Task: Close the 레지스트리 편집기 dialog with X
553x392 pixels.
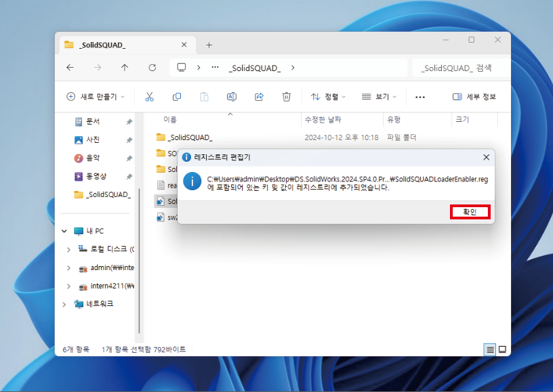Action: click(486, 157)
